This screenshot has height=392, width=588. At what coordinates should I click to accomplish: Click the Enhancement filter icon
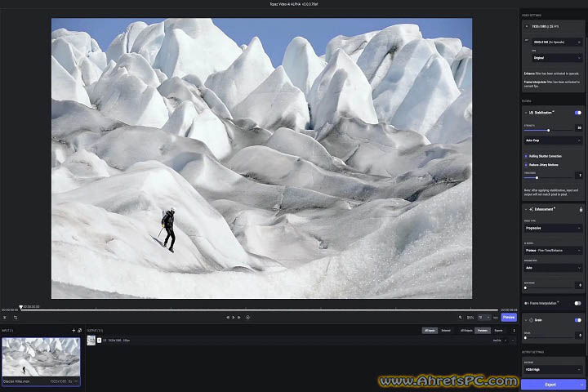(532, 209)
